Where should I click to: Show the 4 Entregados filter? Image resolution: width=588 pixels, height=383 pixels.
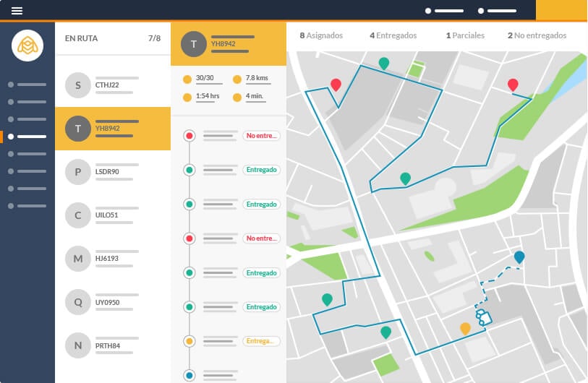point(393,35)
